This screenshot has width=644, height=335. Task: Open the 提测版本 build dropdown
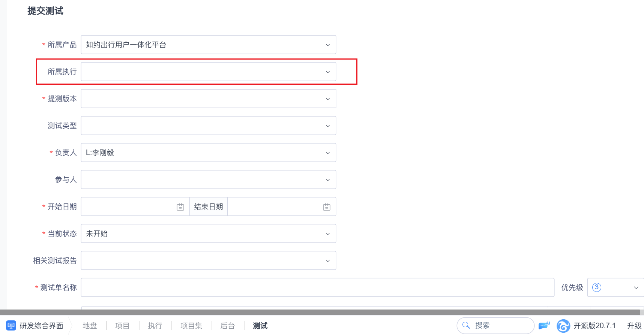point(209,99)
